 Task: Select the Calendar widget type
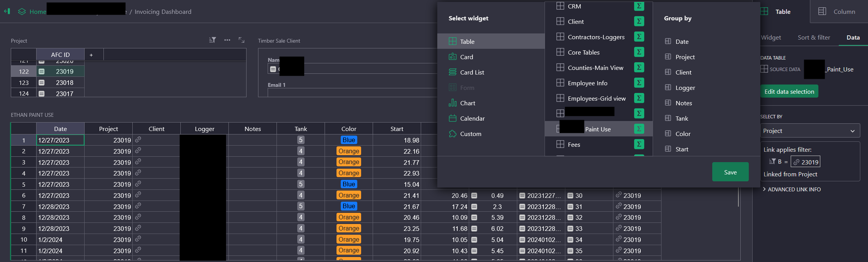(x=472, y=118)
